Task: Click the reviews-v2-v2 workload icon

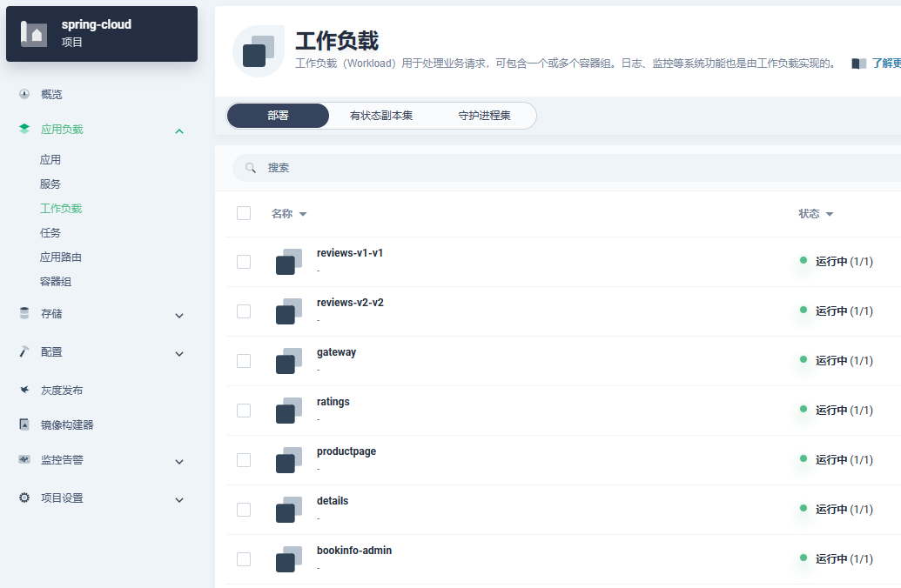Action: click(289, 311)
